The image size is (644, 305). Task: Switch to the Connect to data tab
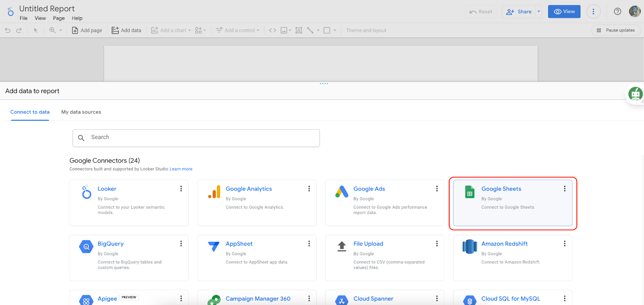[x=30, y=112]
